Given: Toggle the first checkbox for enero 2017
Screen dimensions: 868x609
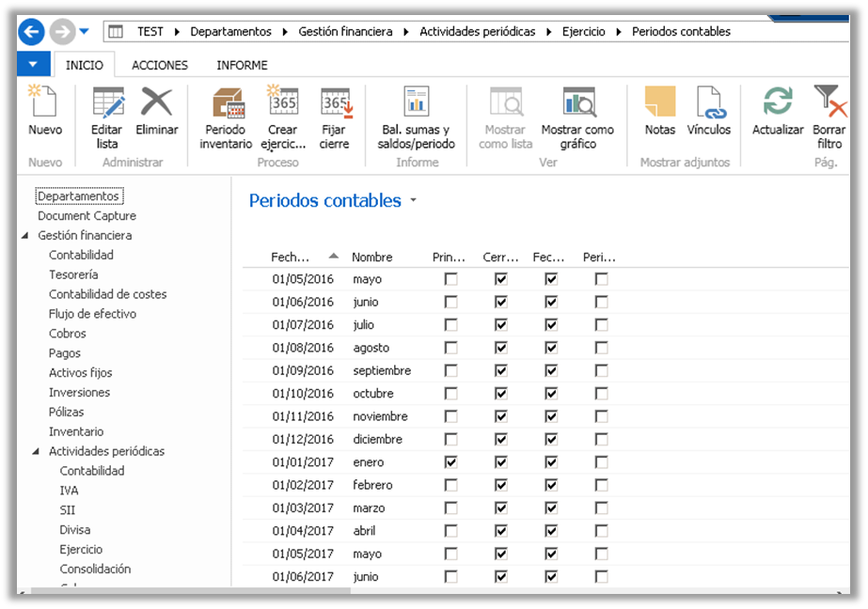Looking at the screenshot, I should pos(451,462).
